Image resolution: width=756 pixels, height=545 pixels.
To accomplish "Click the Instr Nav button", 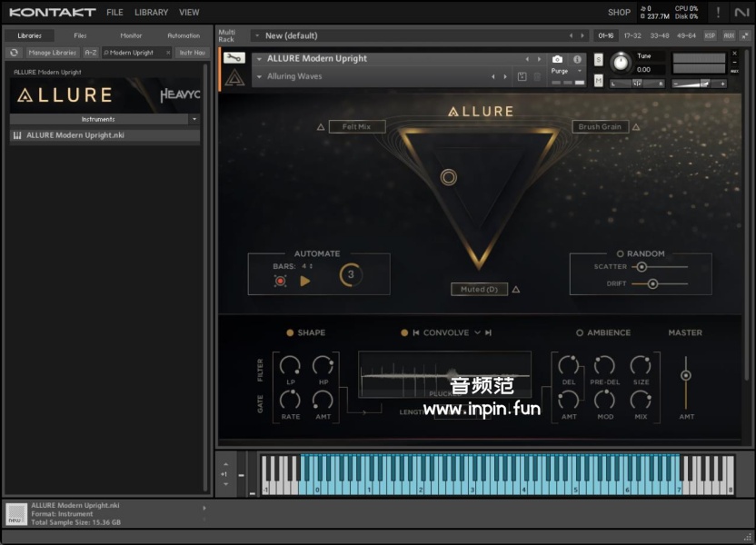I will coord(193,53).
